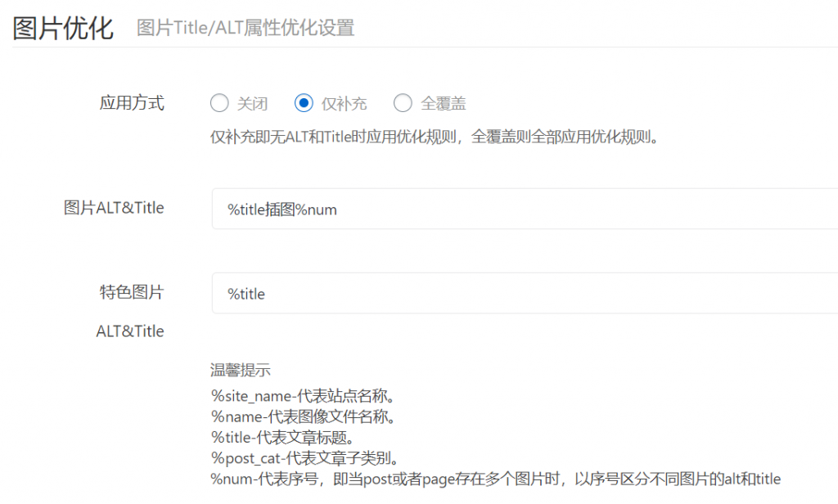838x504 pixels.
Task: Click the %title-代表文章标题 hint line
Action: (x=282, y=438)
